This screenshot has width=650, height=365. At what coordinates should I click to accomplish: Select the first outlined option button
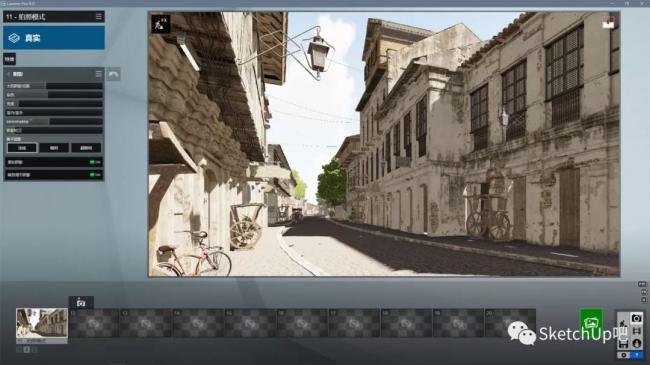pos(22,148)
